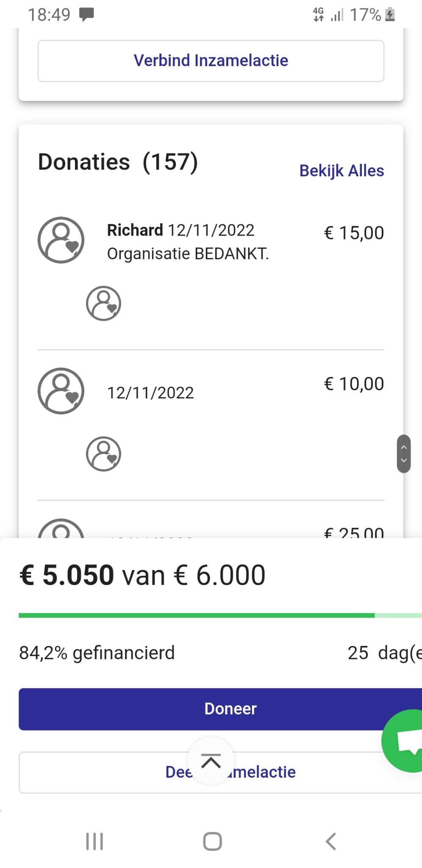Viewport: 422px width, 868px height.
Task: Click Richard's donor avatar icon
Action: click(x=61, y=240)
